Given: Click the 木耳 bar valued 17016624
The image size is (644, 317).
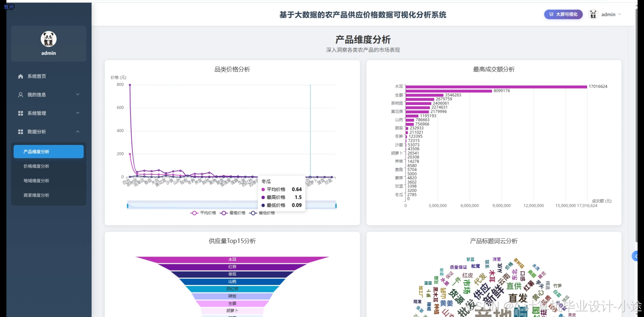Looking at the screenshot, I should point(496,87).
